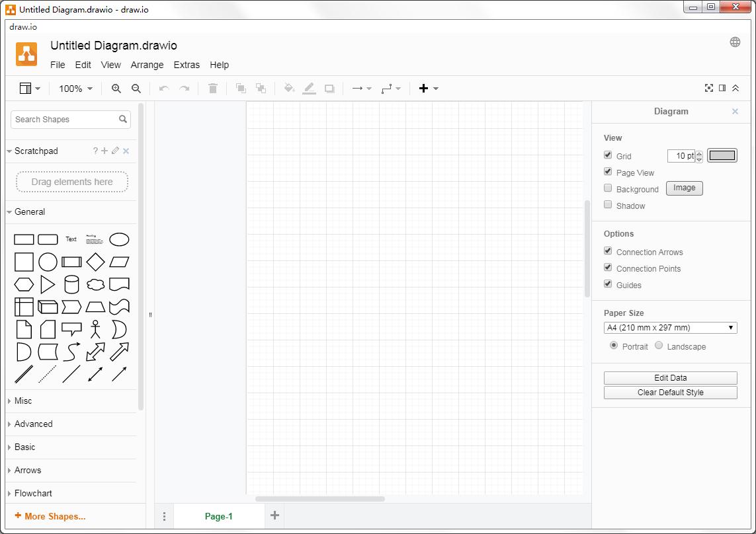Select the hexagon shape in General
This screenshot has width=756, height=534.
pyautogui.click(x=24, y=284)
